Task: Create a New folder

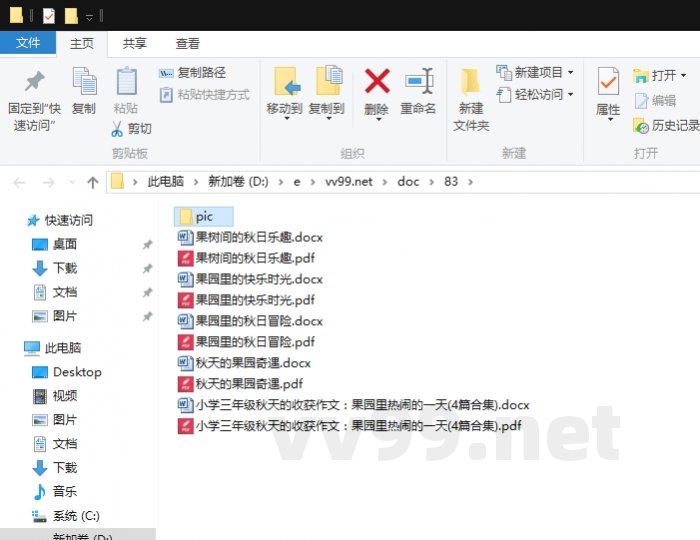Action: coord(471,100)
